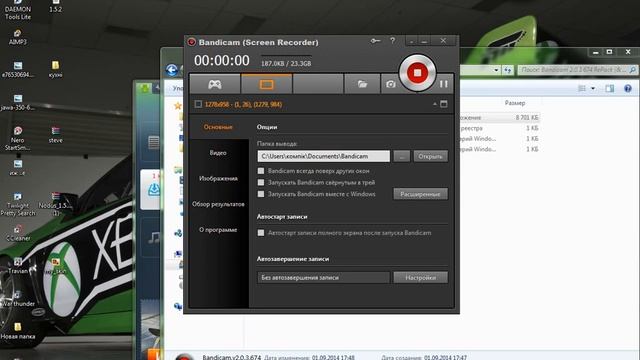The image size is (640, 360).
Task: Minimize the Bandicam window
Action: pos(424,41)
